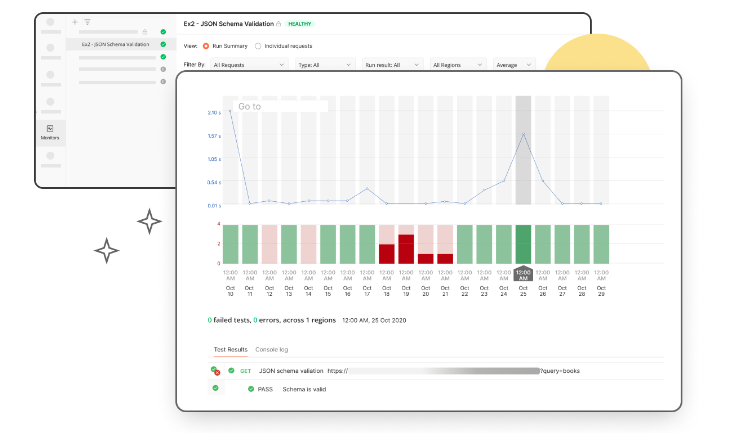Viewport: 732px width, 433px height.
Task: Click the '12:00 AM, 25 Oct 2020' timestamp
Action: point(374,321)
